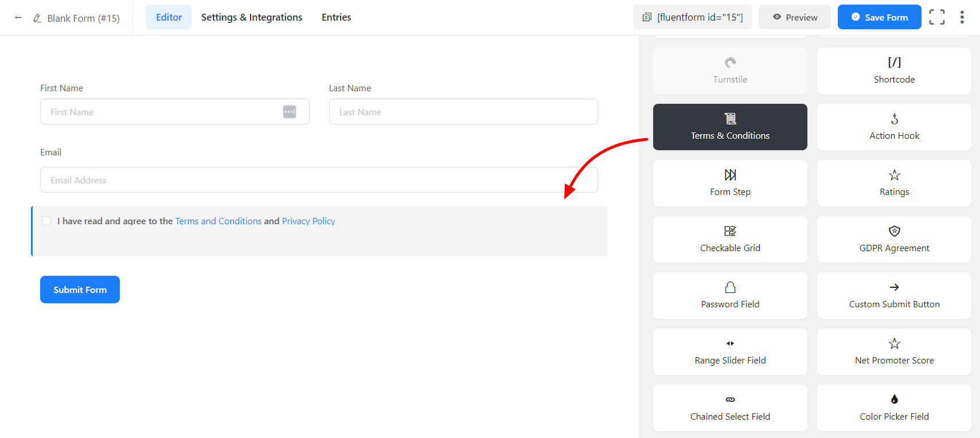This screenshot has width=980, height=438.
Task: Add the Chained Select Field
Action: [729, 408]
